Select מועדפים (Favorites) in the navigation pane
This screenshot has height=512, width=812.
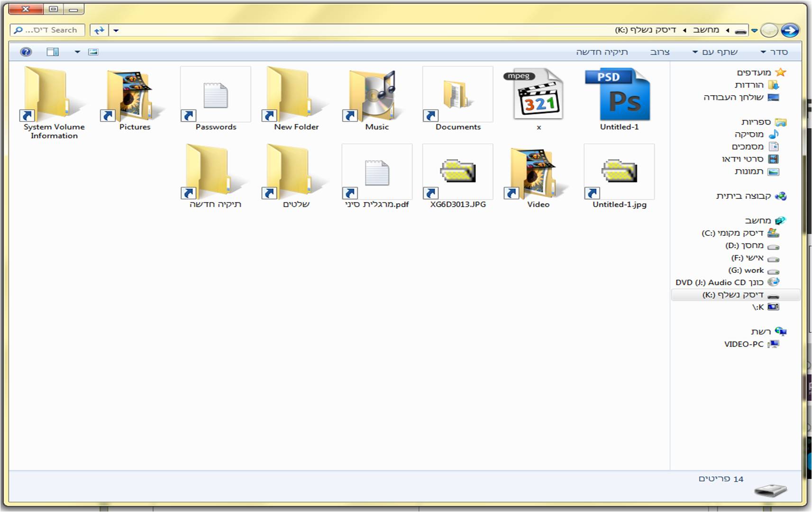[x=761, y=72]
